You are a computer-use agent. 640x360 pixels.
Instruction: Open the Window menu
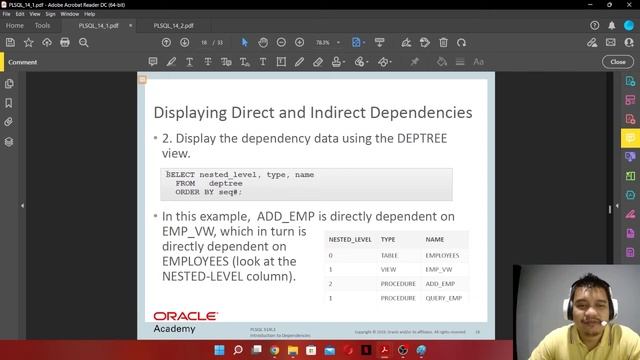(69, 14)
